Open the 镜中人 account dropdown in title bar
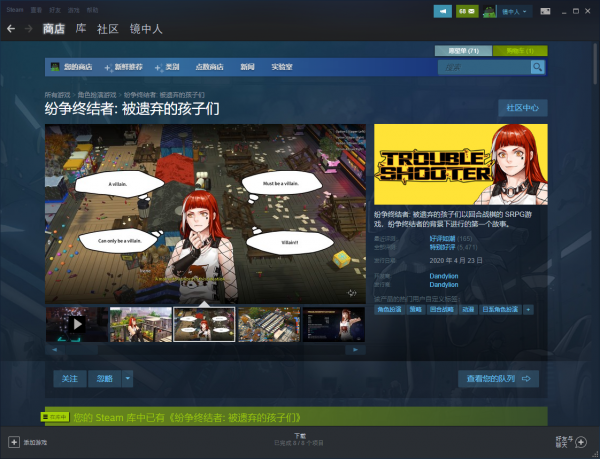Screen dimensions: 600x459 pos(514,11)
